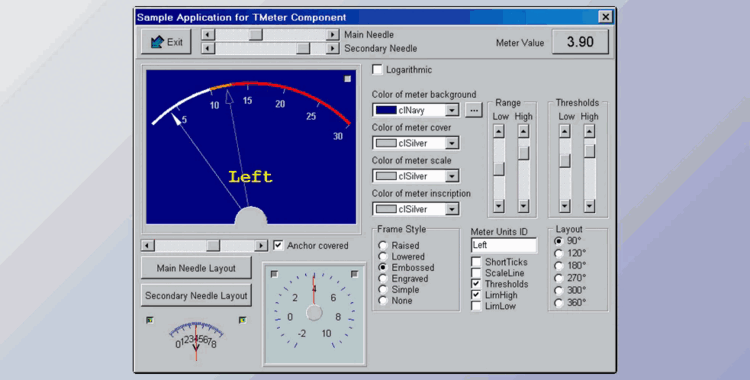Viewport: 750px width, 380px height.
Task: Click the Meter Value display showing 3.90
Action: (580, 42)
